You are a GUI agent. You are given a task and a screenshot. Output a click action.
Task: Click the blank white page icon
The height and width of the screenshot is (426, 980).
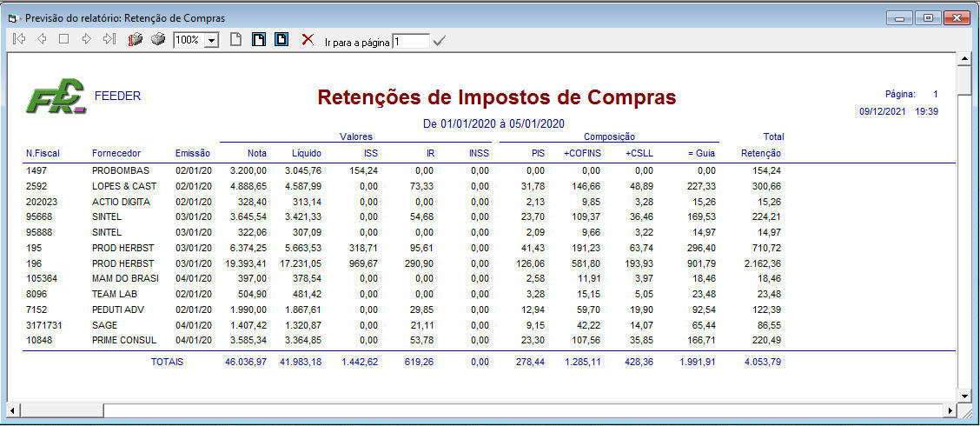(235, 39)
